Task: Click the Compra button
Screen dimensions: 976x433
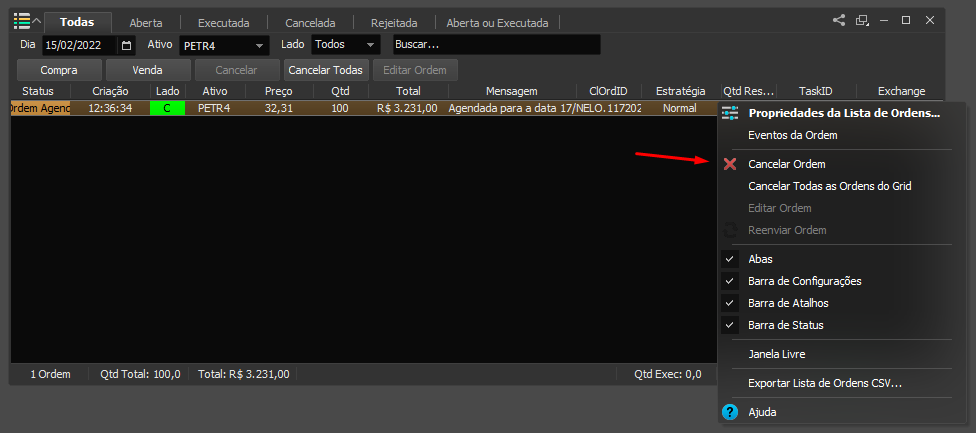Action: (x=59, y=70)
